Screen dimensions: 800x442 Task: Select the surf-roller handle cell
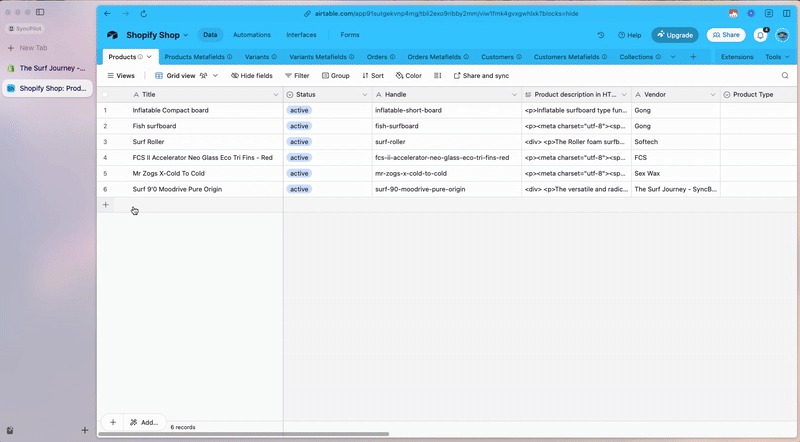446,142
